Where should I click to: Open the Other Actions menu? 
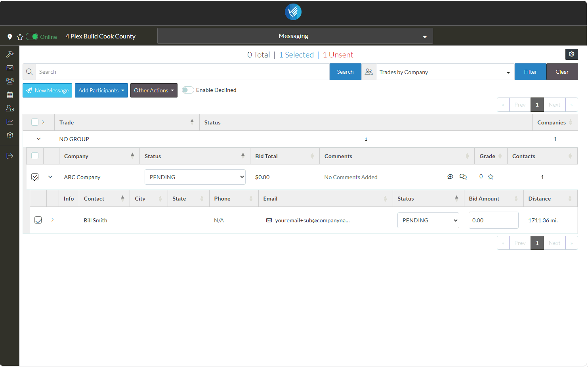154,90
